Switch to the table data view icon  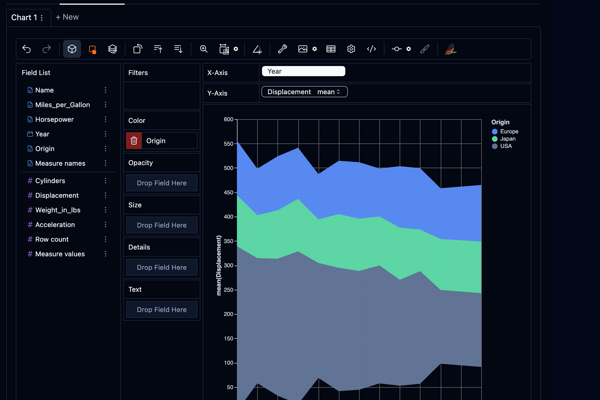[x=331, y=49]
